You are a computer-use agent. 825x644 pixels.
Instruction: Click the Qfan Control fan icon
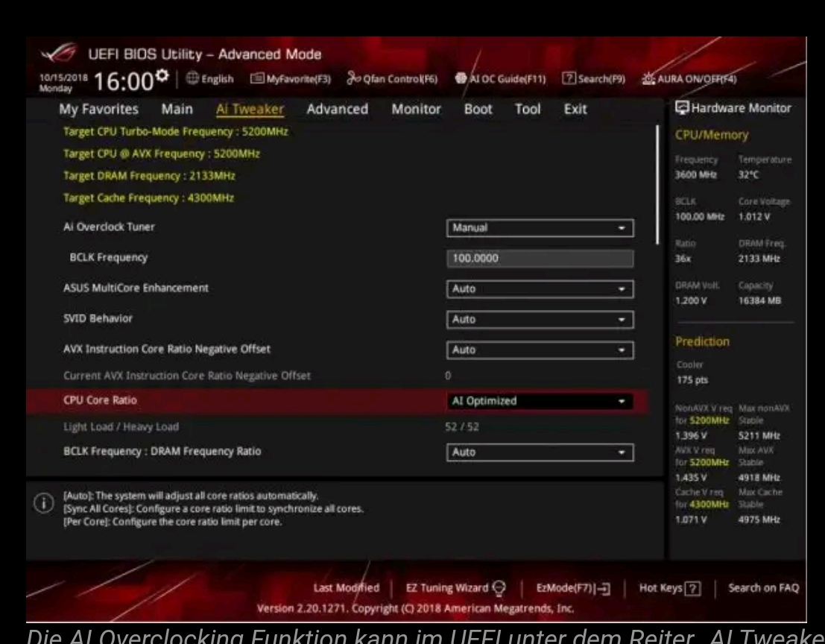[x=353, y=78]
